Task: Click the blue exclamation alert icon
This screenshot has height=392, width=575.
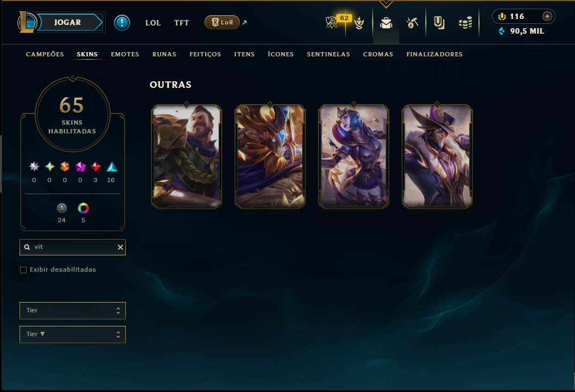Action: click(122, 23)
